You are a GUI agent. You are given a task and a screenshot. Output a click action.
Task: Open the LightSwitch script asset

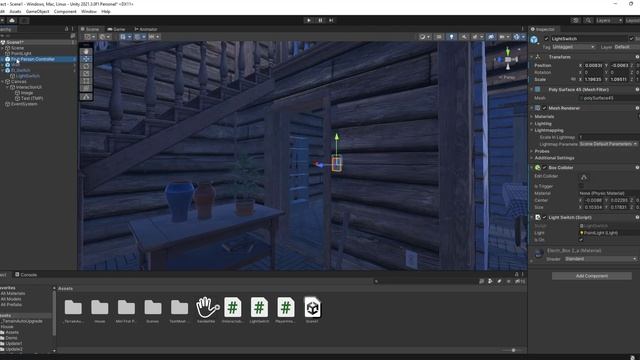[x=259, y=310]
